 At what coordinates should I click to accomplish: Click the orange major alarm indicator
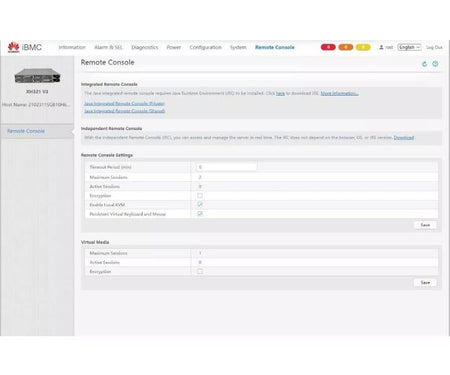point(346,47)
